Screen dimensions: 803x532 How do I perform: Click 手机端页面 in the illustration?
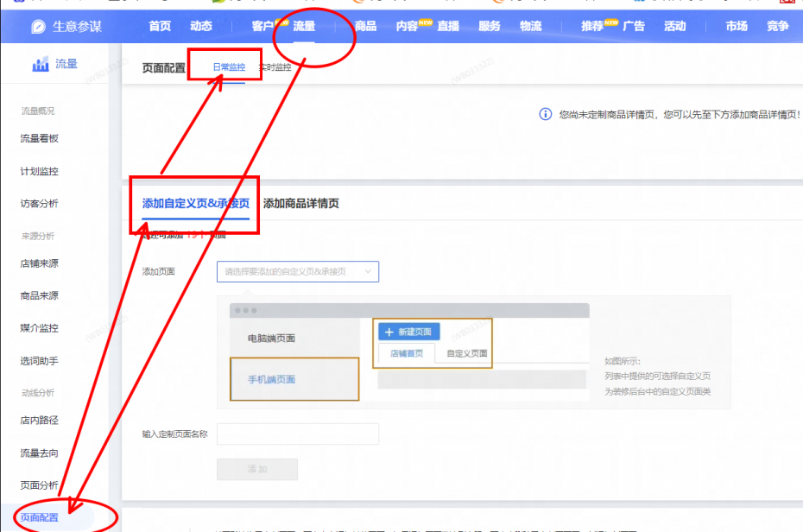294,379
